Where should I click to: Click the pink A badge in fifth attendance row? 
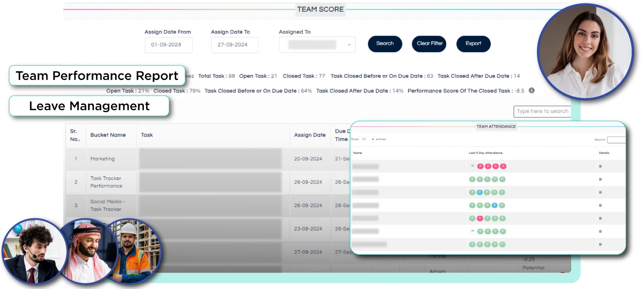tap(480, 218)
